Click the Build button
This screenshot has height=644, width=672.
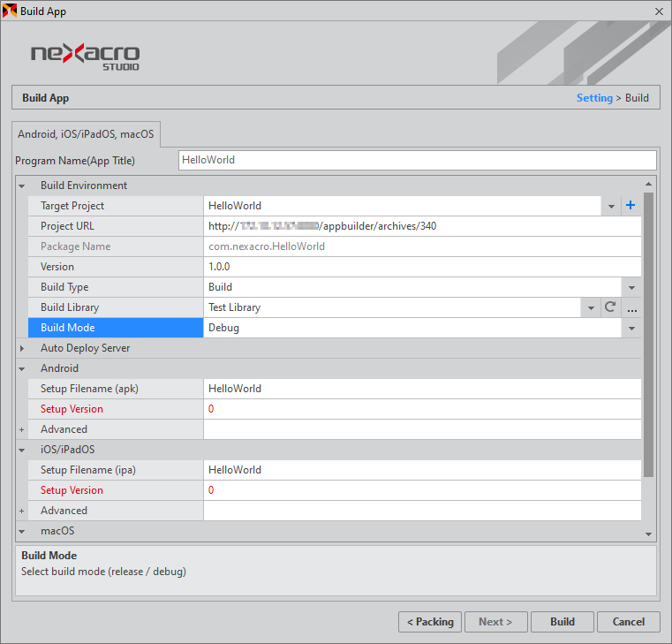pos(563,622)
